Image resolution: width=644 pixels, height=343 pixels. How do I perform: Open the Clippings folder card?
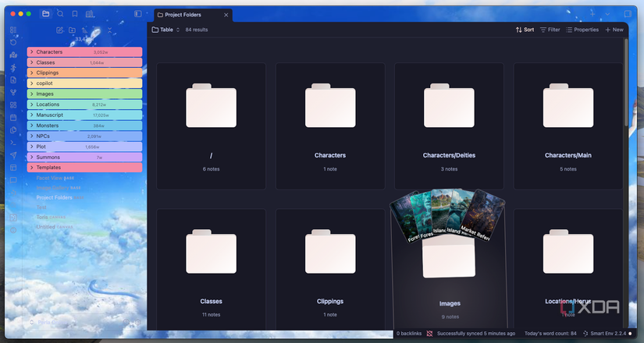click(330, 269)
